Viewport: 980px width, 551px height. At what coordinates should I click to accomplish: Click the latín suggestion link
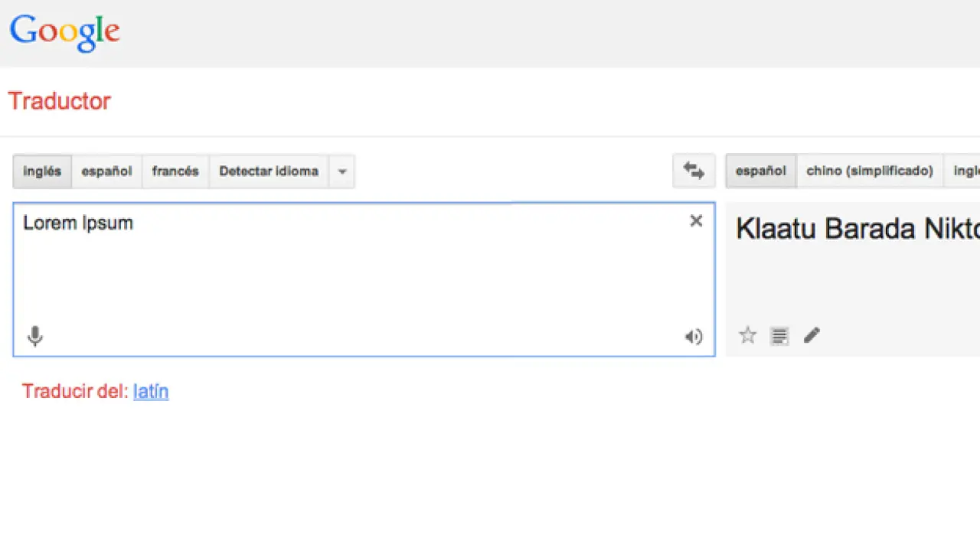point(151,391)
